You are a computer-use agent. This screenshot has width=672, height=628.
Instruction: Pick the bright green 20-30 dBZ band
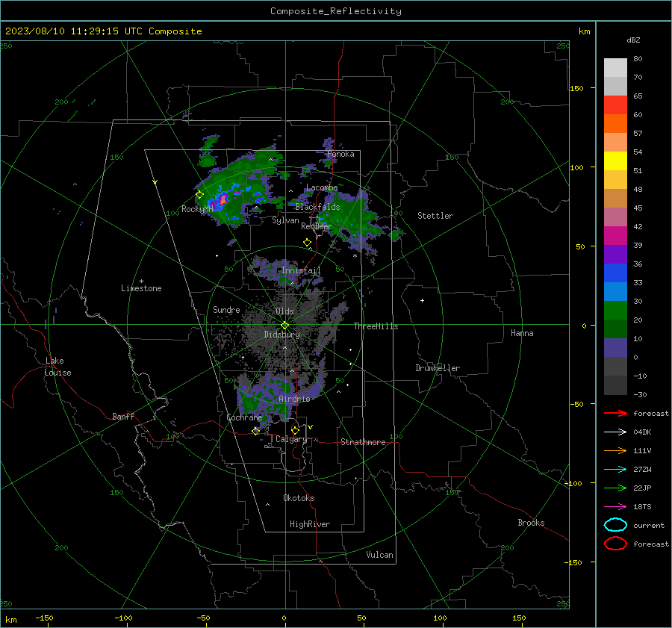[615, 311]
